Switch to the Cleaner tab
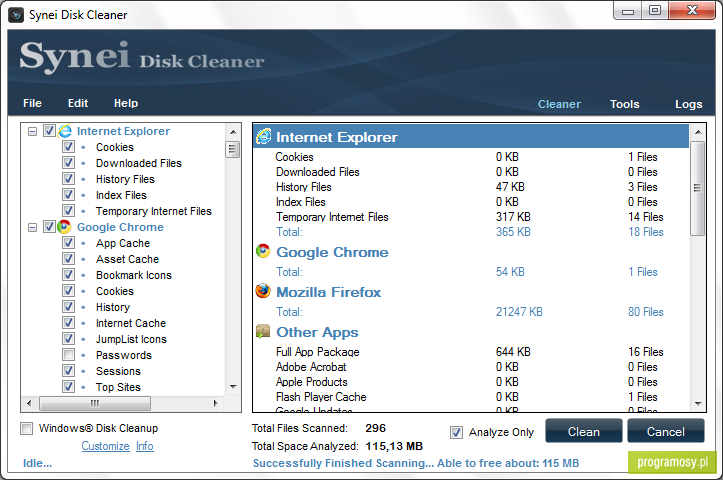Image resolution: width=723 pixels, height=480 pixels. (559, 104)
